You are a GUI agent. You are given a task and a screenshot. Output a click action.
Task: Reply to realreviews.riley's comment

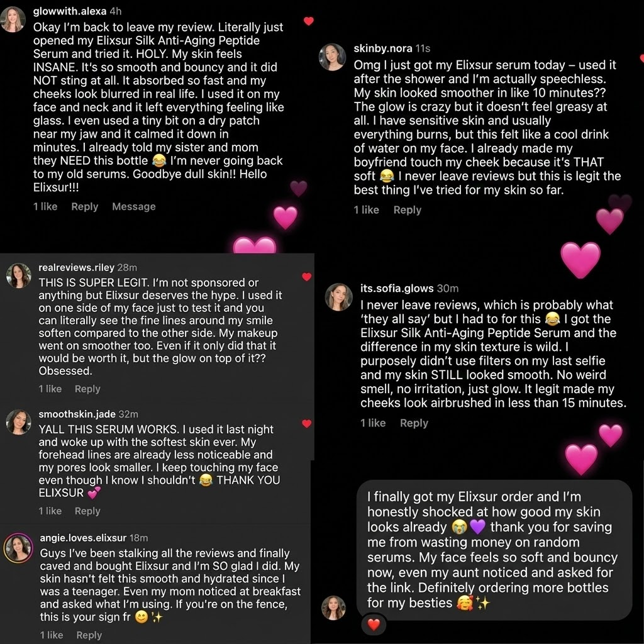pyautogui.click(x=87, y=389)
